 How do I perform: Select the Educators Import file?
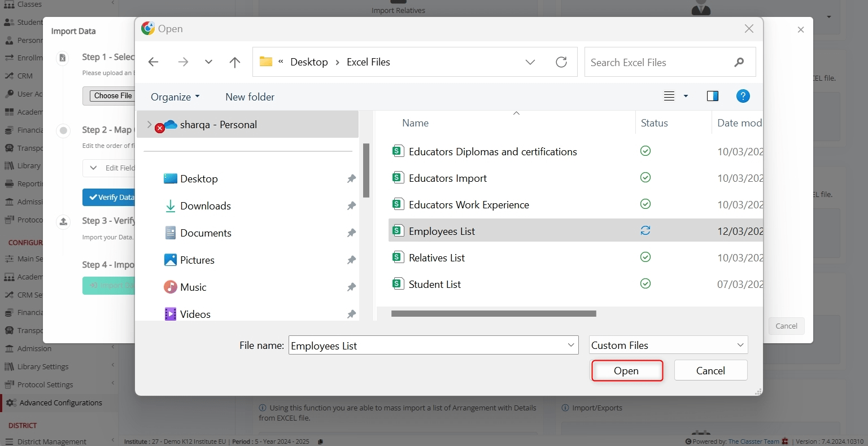[x=447, y=178]
